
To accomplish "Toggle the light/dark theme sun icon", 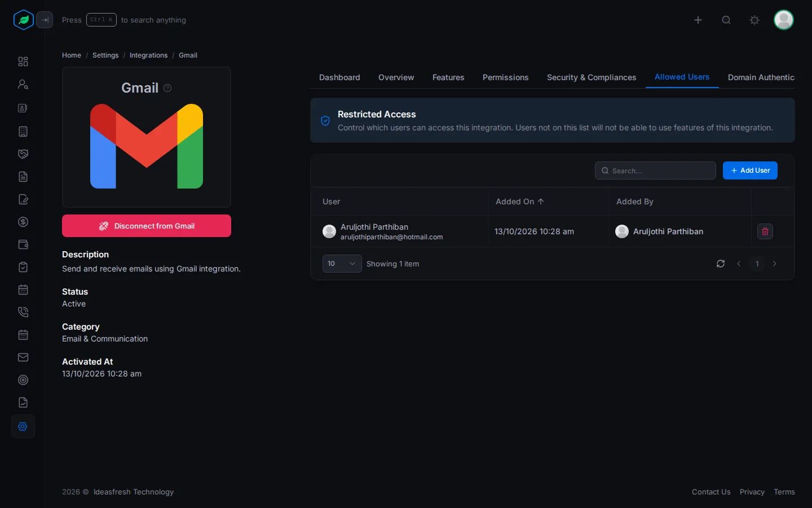I will 754,20.
